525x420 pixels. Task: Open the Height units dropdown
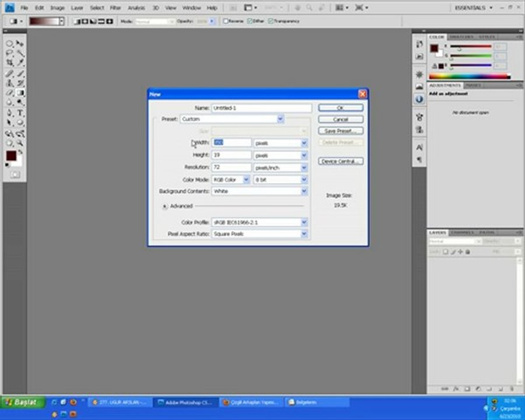pos(304,155)
